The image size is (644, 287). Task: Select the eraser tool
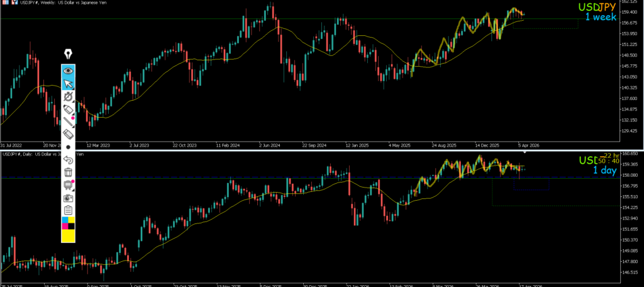pos(68,134)
